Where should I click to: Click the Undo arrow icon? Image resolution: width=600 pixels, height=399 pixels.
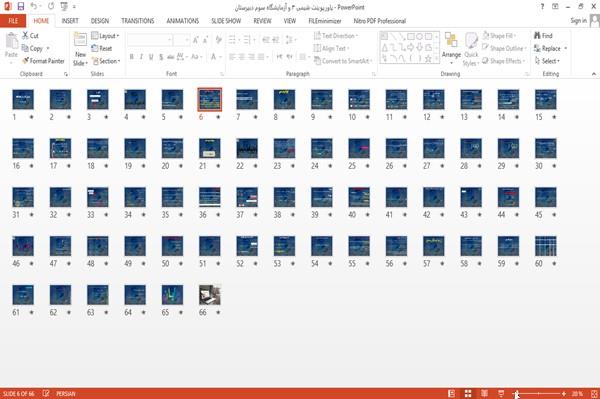(34, 7)
